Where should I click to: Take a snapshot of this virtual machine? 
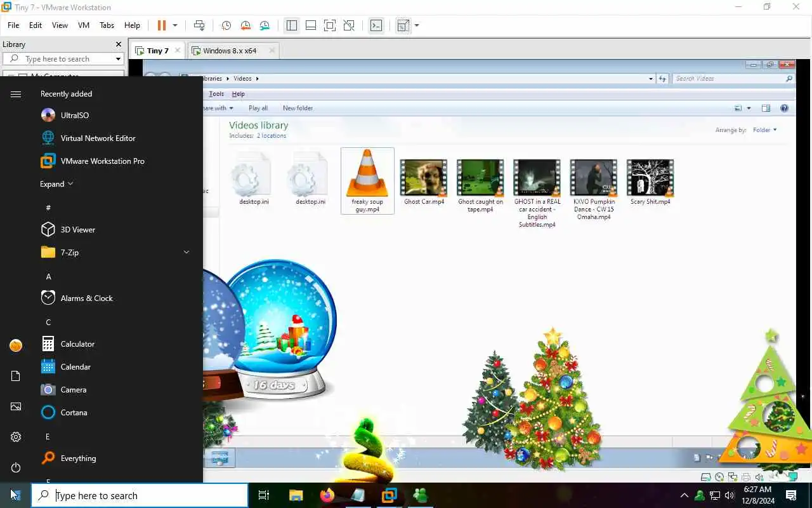pyautogui.click(x=226, y=25)
